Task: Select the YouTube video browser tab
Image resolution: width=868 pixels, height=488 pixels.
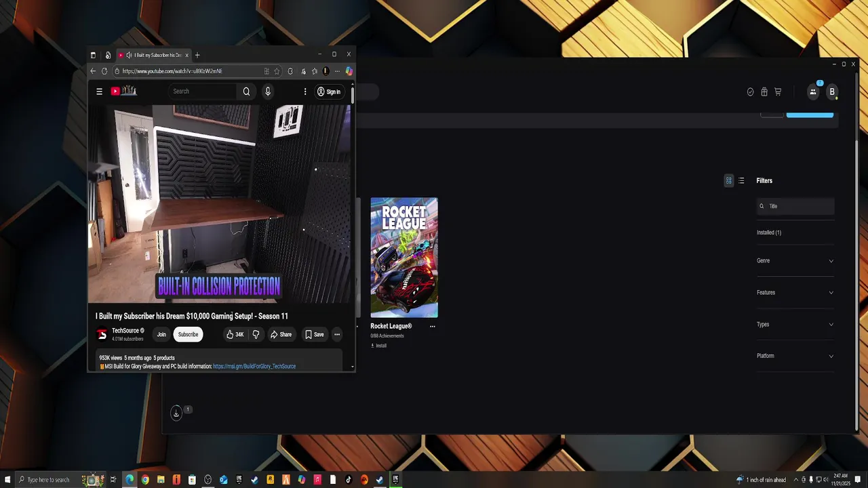Action: tap(153, 55)
